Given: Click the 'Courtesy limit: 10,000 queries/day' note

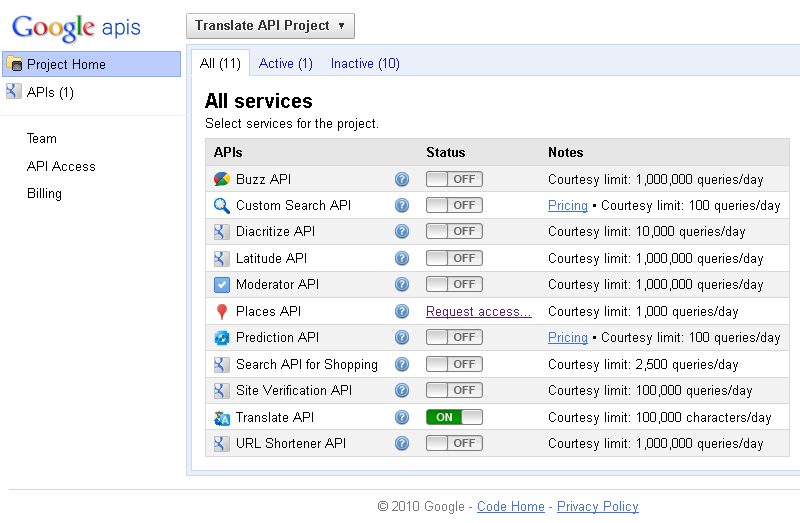Looking at the screenshot, I should click(x=646, y=231).
